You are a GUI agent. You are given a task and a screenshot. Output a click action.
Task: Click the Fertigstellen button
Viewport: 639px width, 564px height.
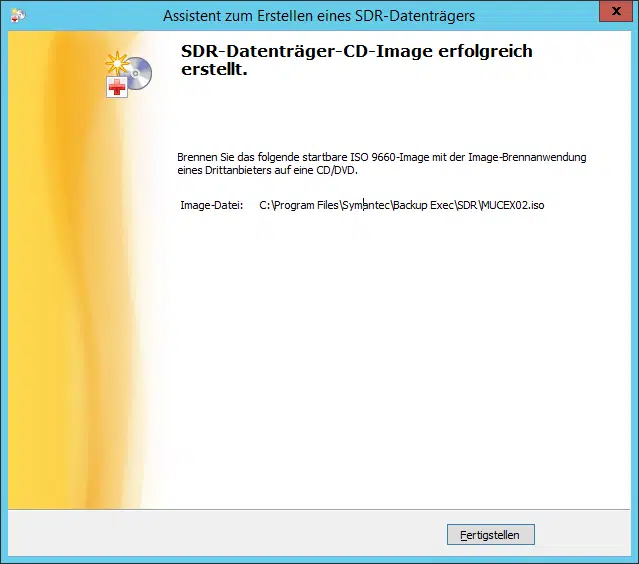(490, 535)
